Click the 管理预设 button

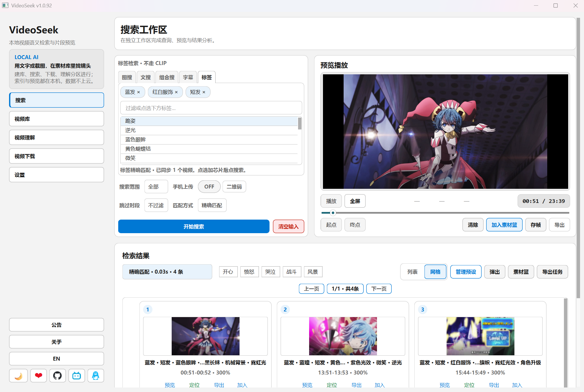point(466,272)
